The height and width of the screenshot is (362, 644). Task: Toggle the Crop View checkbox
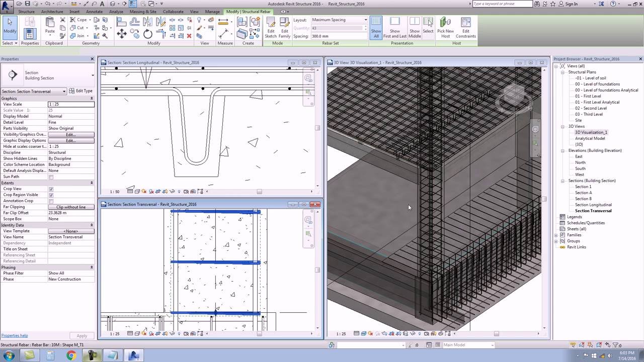[51, 189]
